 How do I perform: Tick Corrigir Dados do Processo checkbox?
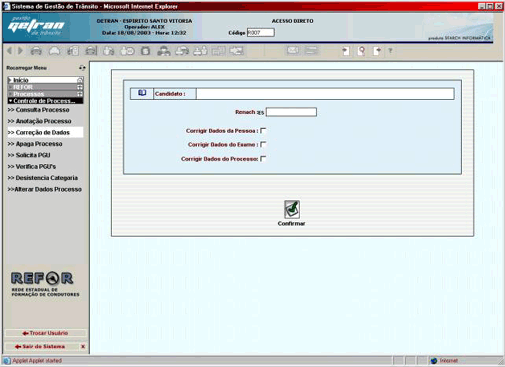point(263,159)
